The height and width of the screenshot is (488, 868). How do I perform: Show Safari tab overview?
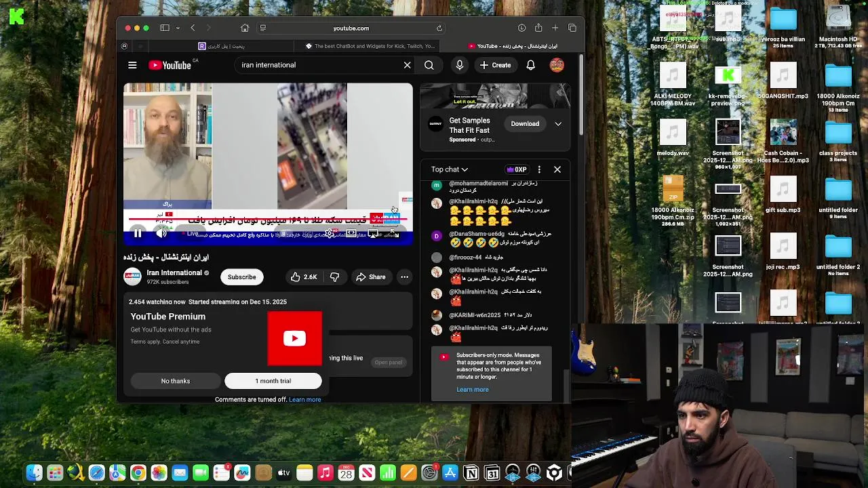pyautogui.click(x=572, y=28)
